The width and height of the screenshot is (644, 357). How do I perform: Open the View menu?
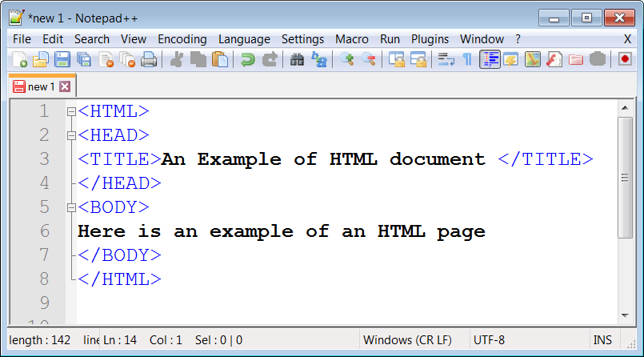pyautogui.click(x=134, y=39)
